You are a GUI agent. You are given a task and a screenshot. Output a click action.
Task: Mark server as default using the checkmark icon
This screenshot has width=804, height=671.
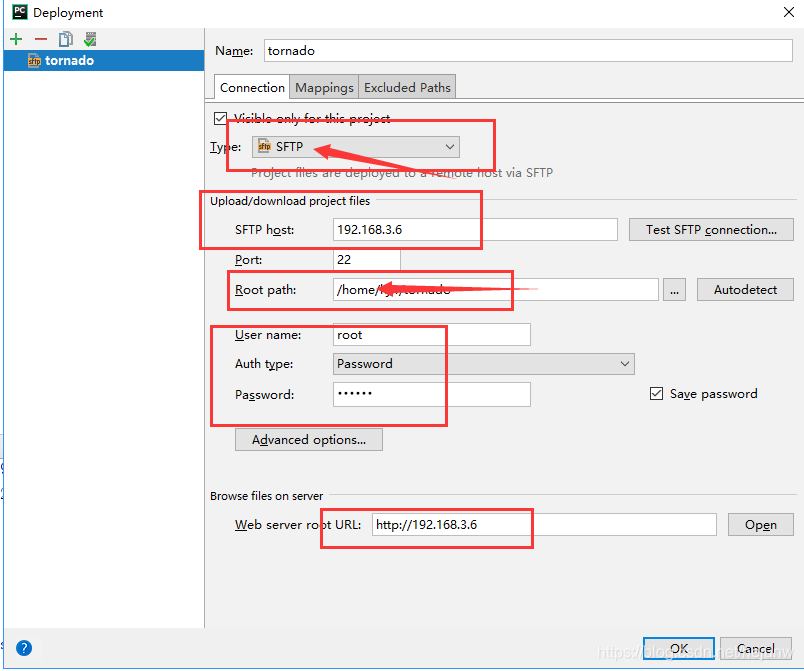click(x=89, y=38)
